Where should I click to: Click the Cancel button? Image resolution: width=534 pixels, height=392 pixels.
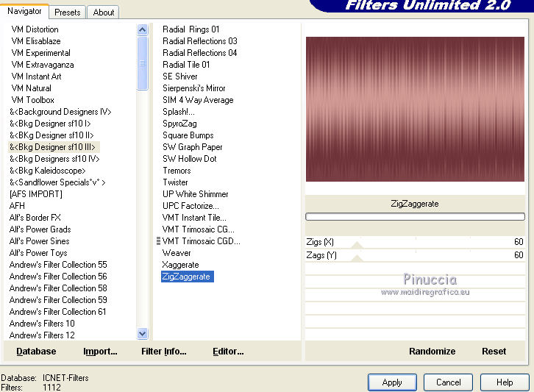[x=448, y=382]
